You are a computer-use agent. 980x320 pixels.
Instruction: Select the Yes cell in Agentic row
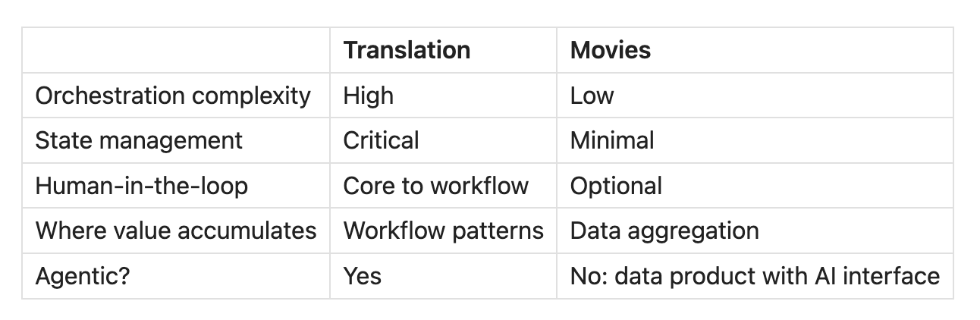[x=363, y=275]
